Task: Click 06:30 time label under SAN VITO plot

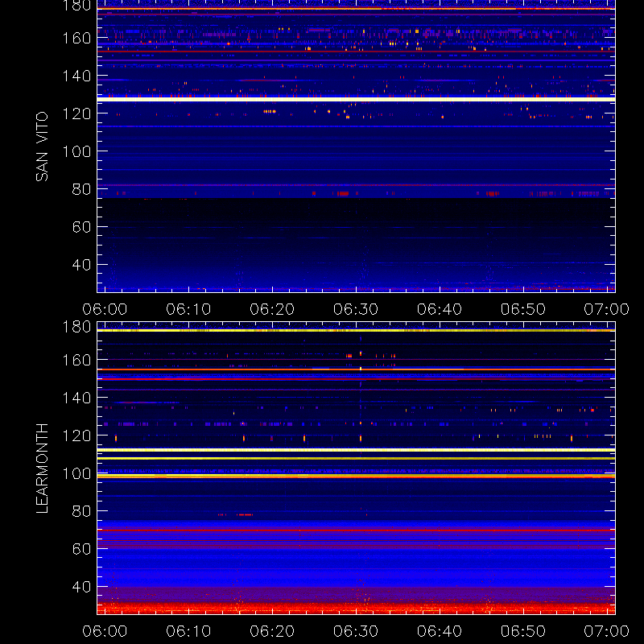Action: (x=356, y=309)
